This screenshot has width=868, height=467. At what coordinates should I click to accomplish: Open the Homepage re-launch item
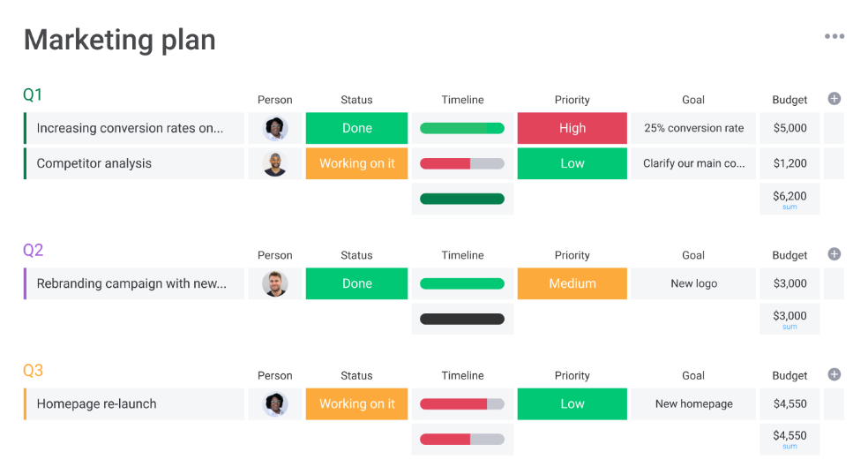[x=97, y=403]
